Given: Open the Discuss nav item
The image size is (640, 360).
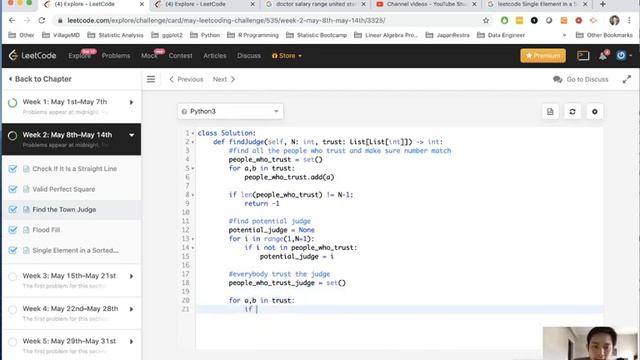Looking at the screenshot, I should [249, 56].
